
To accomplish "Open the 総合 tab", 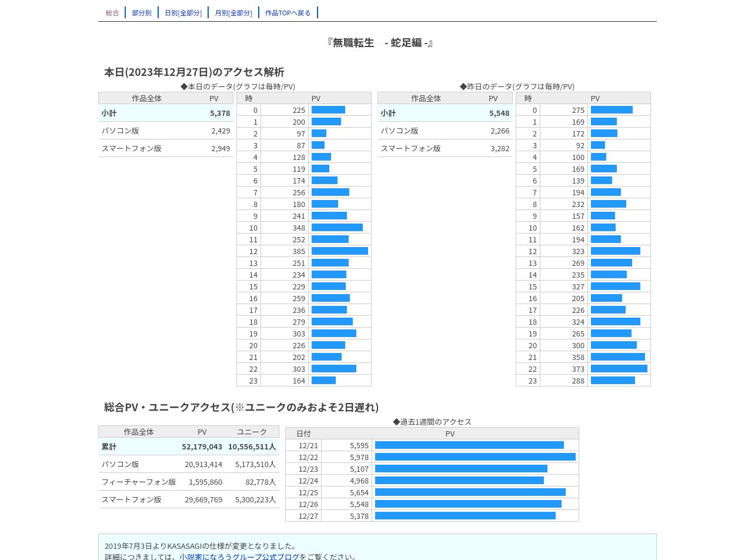I will pyautogui.click(x=112, y=12).
